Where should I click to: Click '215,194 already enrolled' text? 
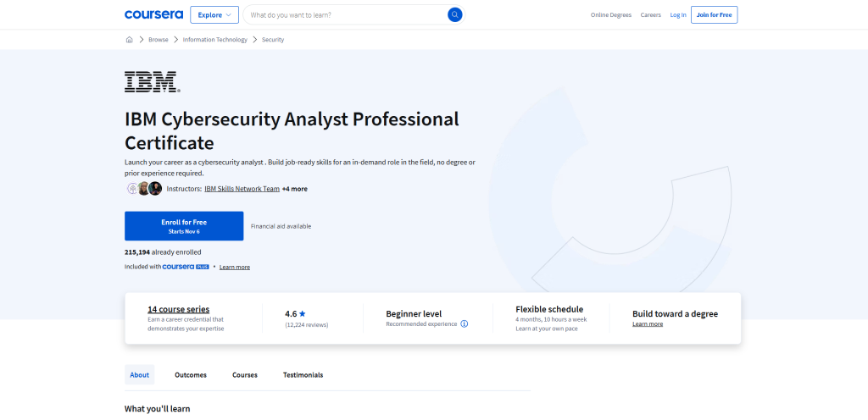coord(163,252)
